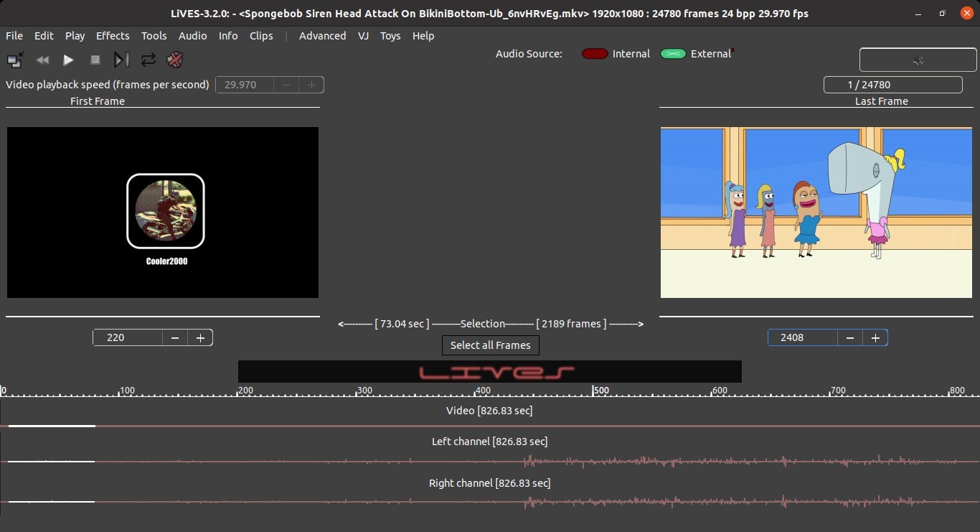The width and height of the screenshot is (980, 532).
Task: Click the '[ 73.04 sec ]' selection duration text
Action: (402, 324)
